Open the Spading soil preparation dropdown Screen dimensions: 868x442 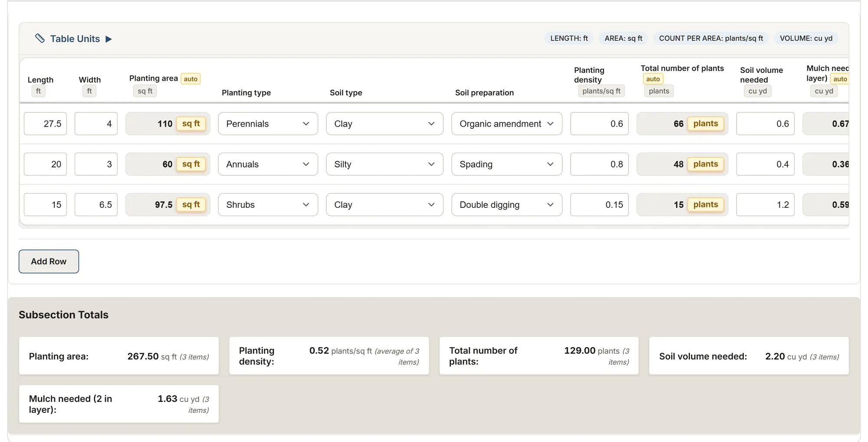506,164
